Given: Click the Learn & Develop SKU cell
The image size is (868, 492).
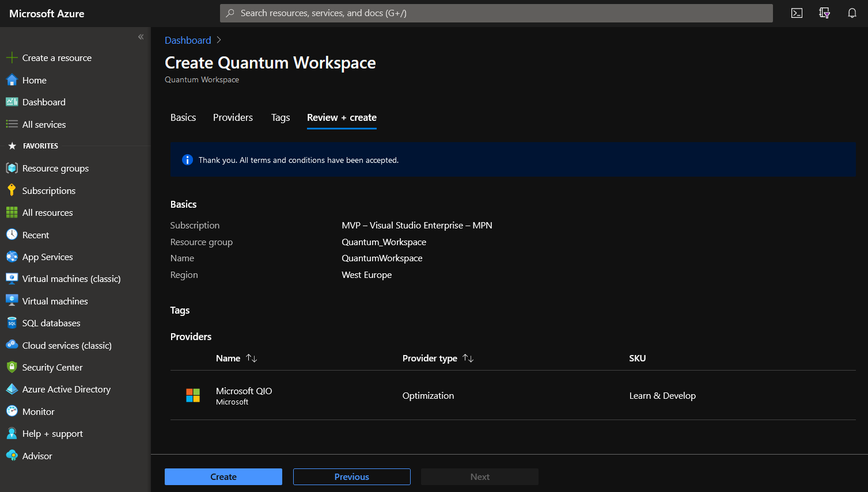Looking at the screenshot, I should 662,395.
